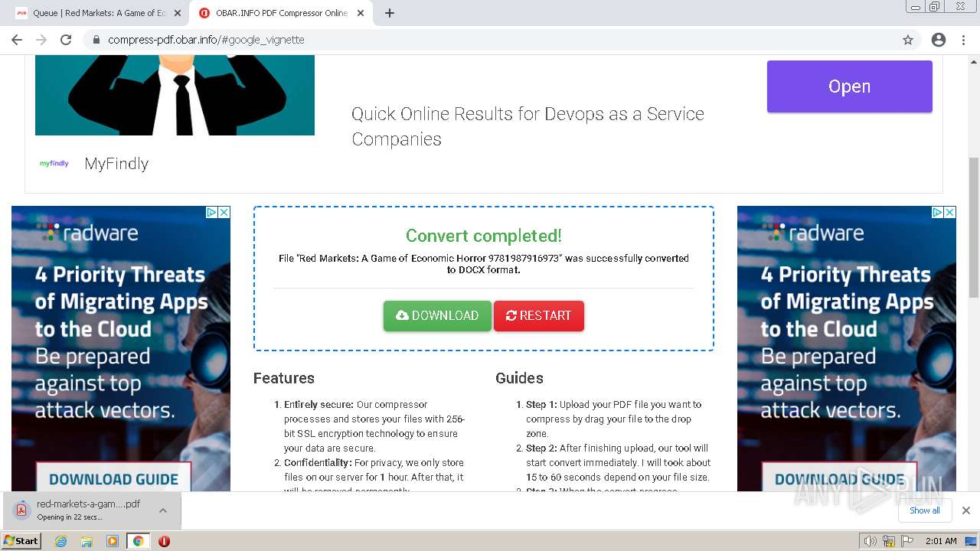Open the Opera taskbar icon

[164, 540]
